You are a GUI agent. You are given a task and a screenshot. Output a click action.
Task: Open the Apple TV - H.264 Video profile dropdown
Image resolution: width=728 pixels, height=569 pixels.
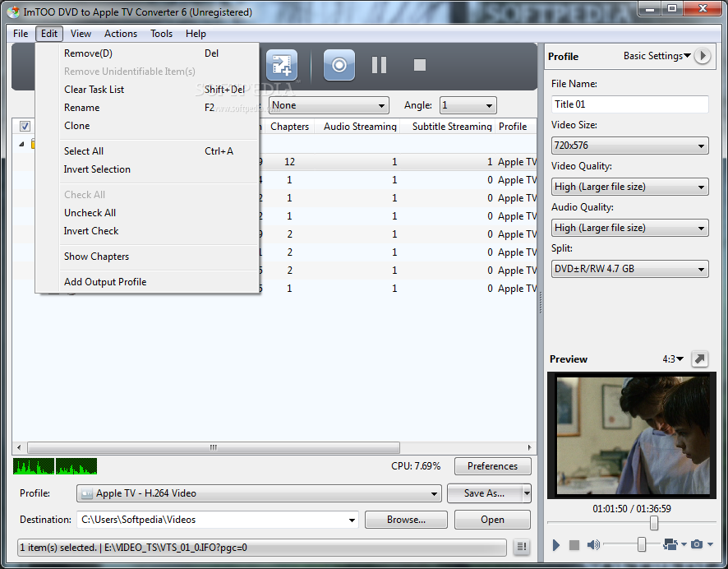point(259,493)
